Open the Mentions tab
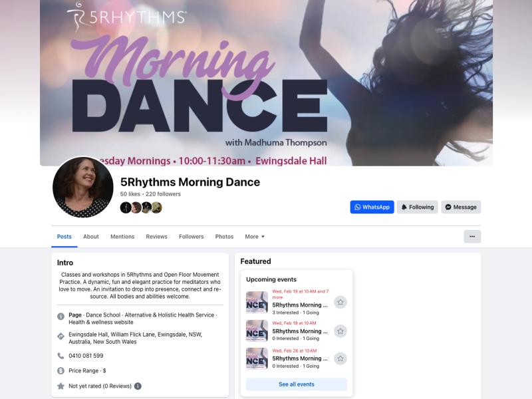532x399 pixels. click(122, 237)
